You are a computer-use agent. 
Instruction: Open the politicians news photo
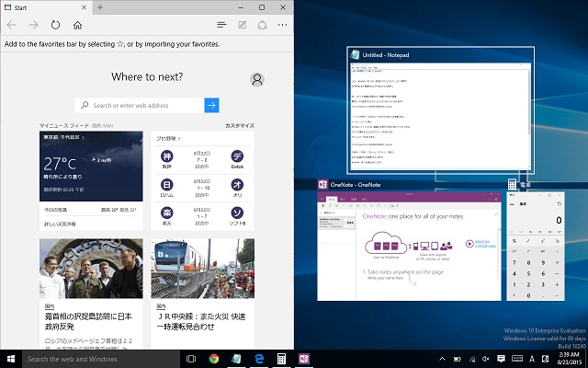point(91,269)
